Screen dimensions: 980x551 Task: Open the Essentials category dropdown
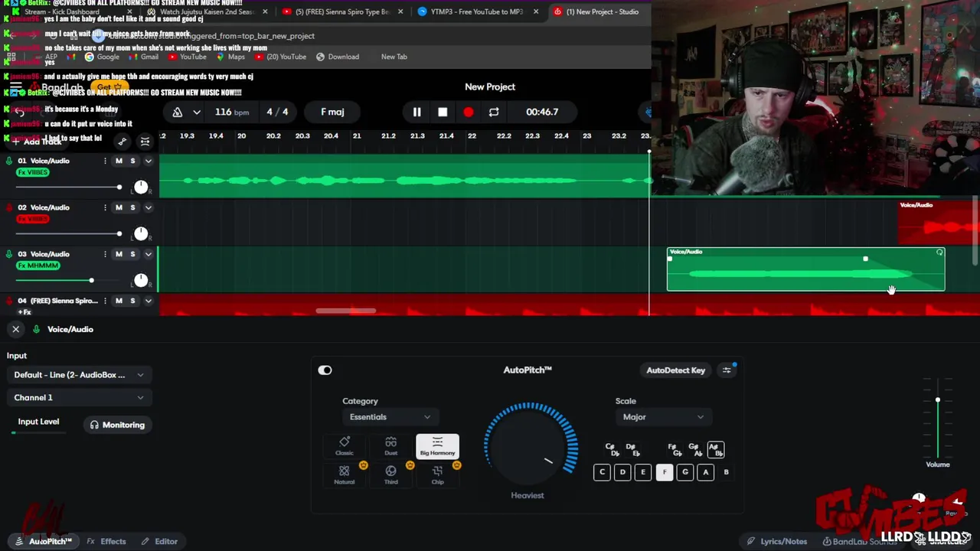coord(389,417)
